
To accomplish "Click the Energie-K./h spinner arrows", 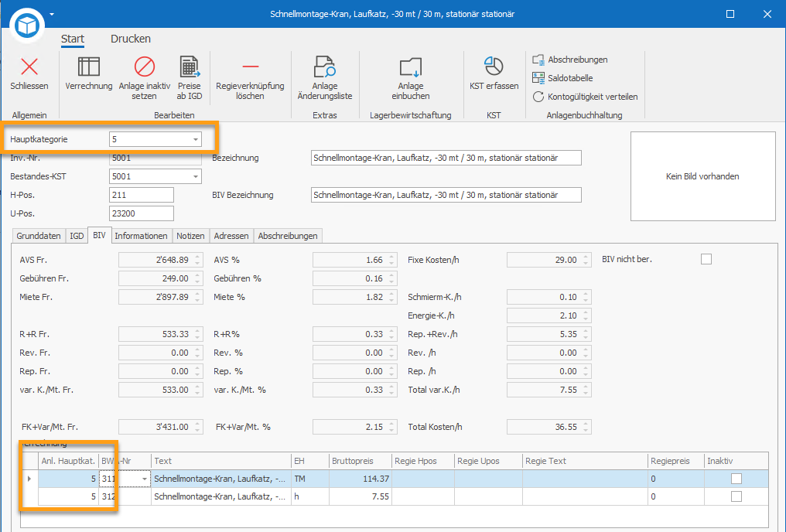I will pos(586,315).
